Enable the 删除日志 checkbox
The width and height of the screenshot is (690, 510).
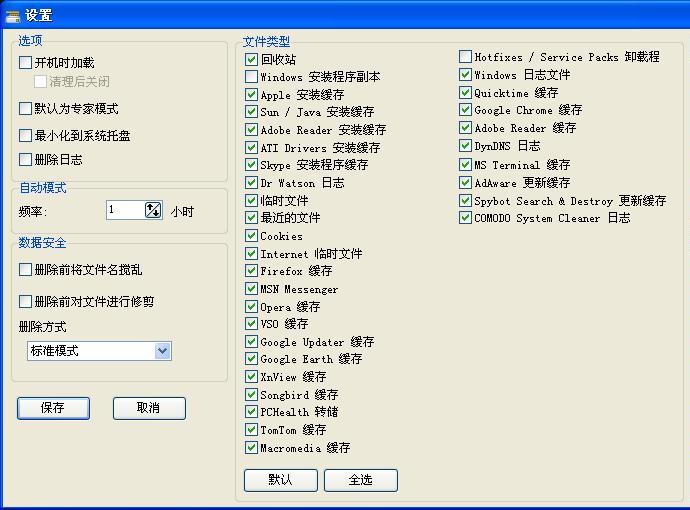tap(26, 159)
